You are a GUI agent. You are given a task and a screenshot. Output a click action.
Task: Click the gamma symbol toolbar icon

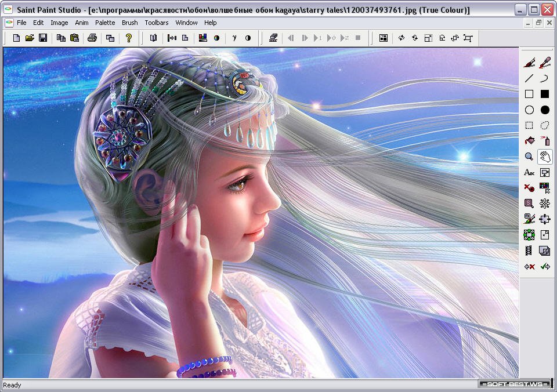coord(234,38)
